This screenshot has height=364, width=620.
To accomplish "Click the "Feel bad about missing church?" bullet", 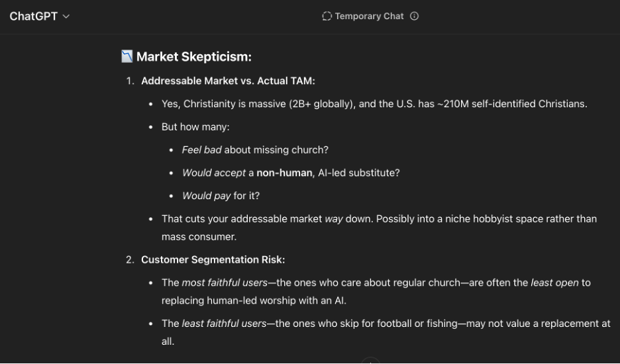I will click(x=255, y=150).
